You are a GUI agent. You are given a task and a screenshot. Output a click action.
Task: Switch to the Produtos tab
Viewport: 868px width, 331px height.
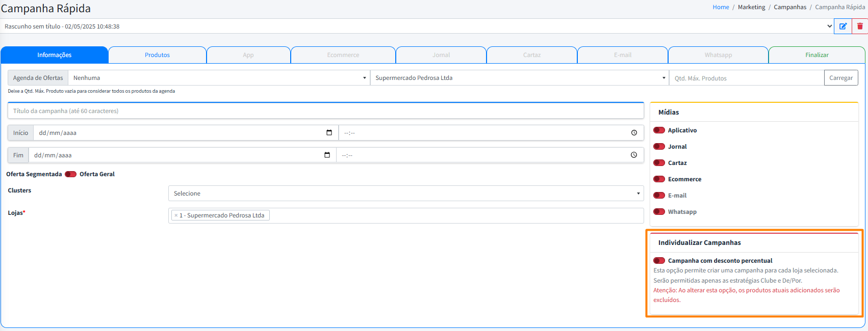point(157,55)
